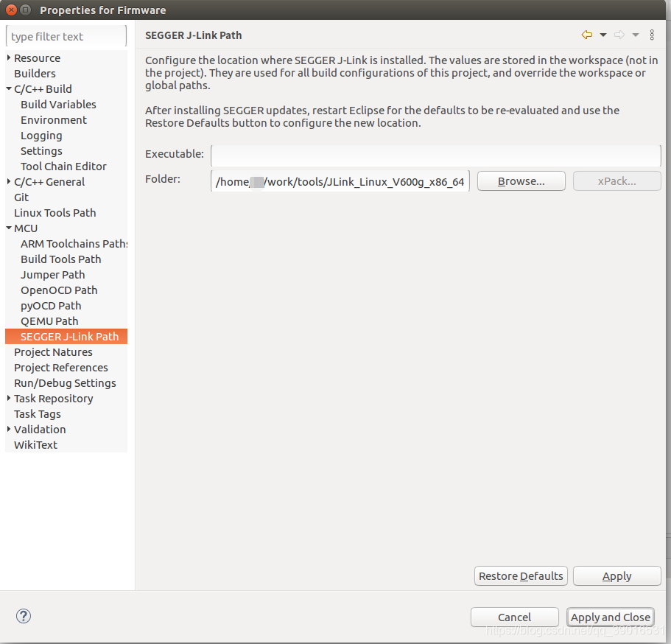Open Tool Chain Editor page
Image resolution: width=671 pixels, height=644 pixels.
coord(63,167)
